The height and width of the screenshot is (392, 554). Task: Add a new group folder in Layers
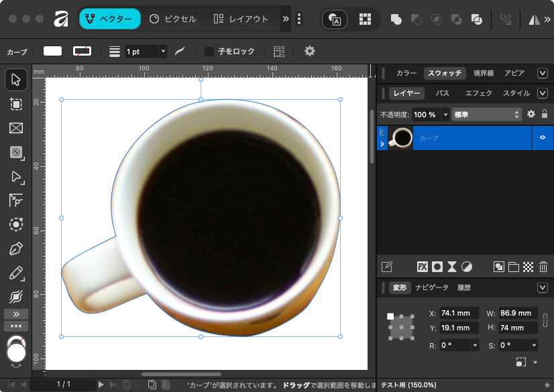[x=514, y=267]
